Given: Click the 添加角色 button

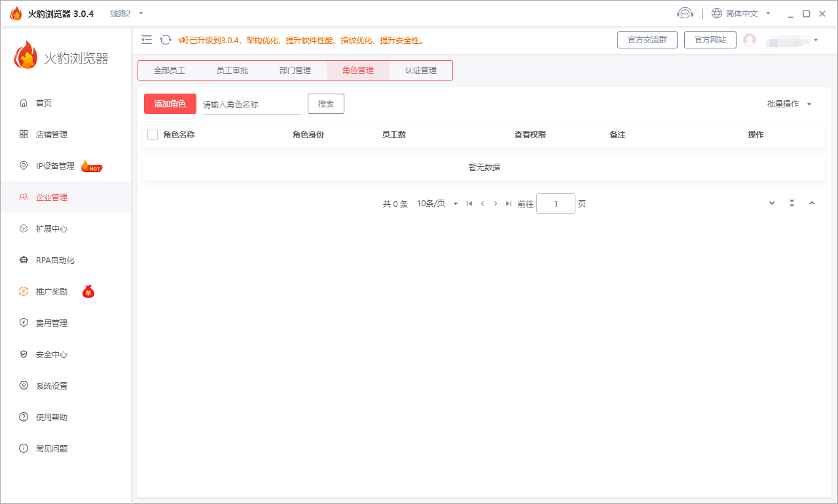Looking at the screenshot, I should 170,104.
